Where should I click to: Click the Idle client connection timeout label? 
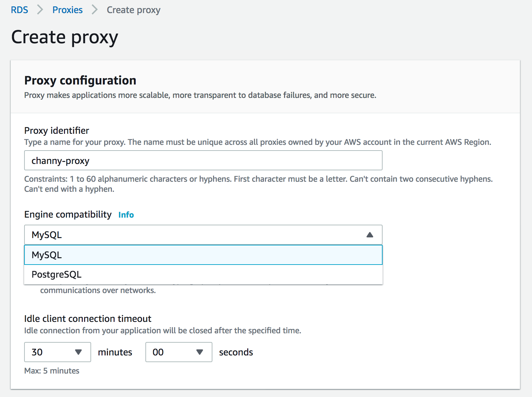pos(87,319)
